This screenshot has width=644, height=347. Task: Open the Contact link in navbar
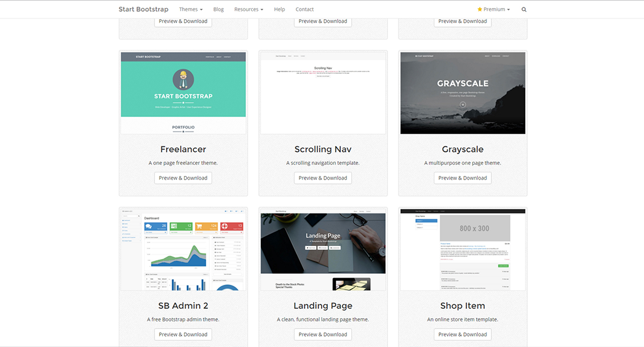304,9
